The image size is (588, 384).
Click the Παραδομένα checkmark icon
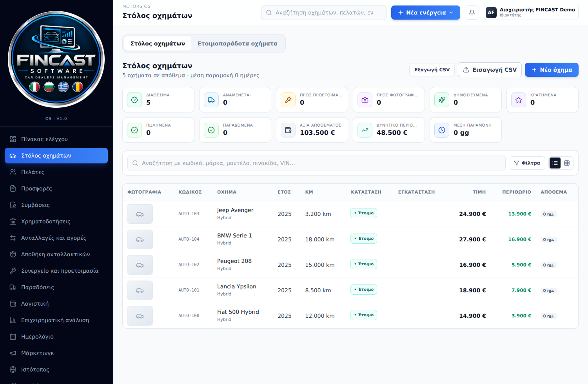pos(211,130)
